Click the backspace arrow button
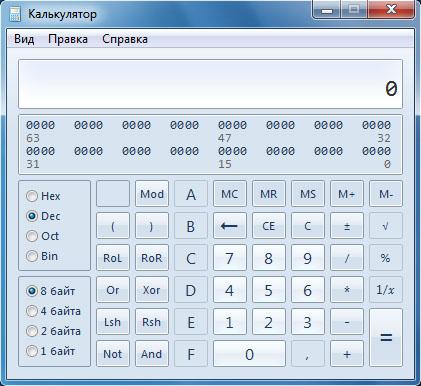Viewport: 421px width, 386px height. pyautogui.click(x=230, y=226)
